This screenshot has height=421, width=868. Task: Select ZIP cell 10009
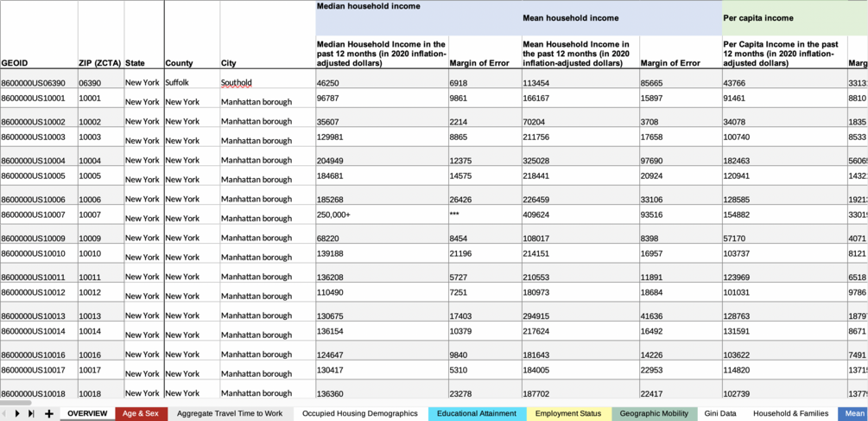(100, 233)
